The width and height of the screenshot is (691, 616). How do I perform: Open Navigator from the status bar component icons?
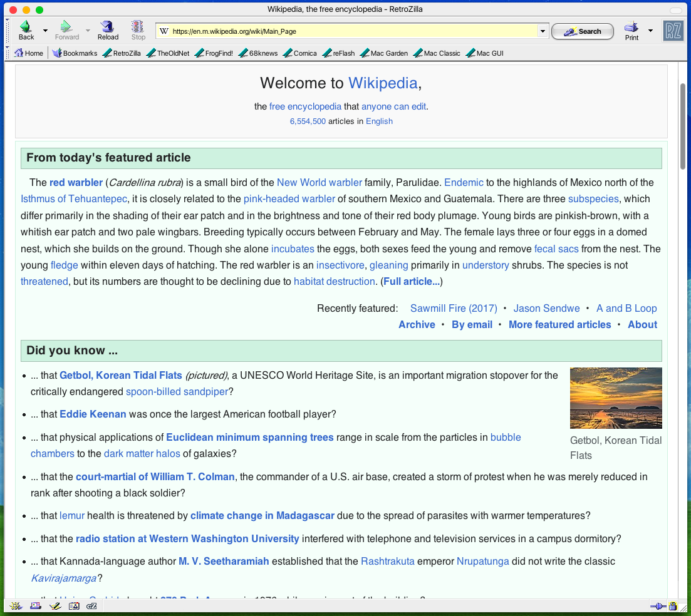click(x=16, y=607)
